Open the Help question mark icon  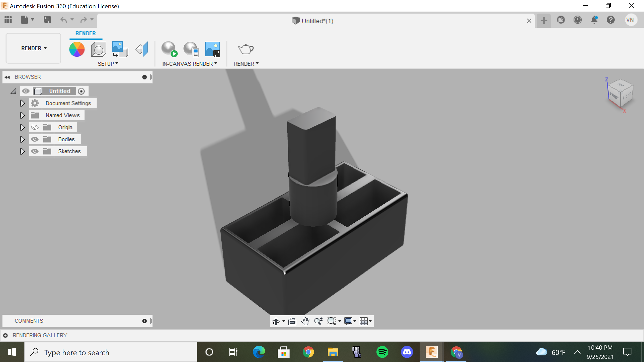coord(611,20)
